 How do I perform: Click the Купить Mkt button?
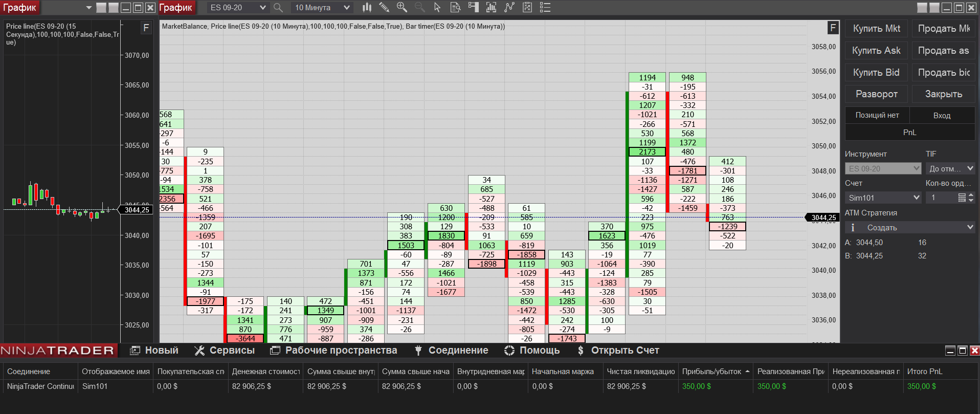877,29
